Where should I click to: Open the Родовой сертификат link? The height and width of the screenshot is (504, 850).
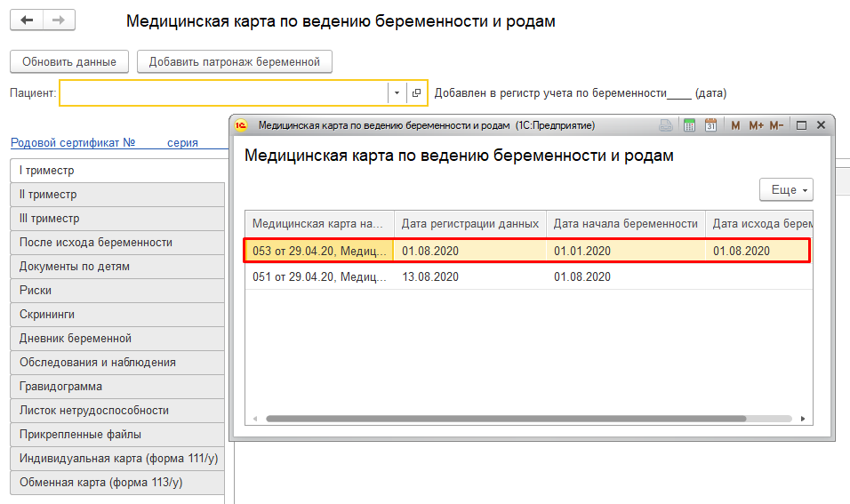pos(71,142)
